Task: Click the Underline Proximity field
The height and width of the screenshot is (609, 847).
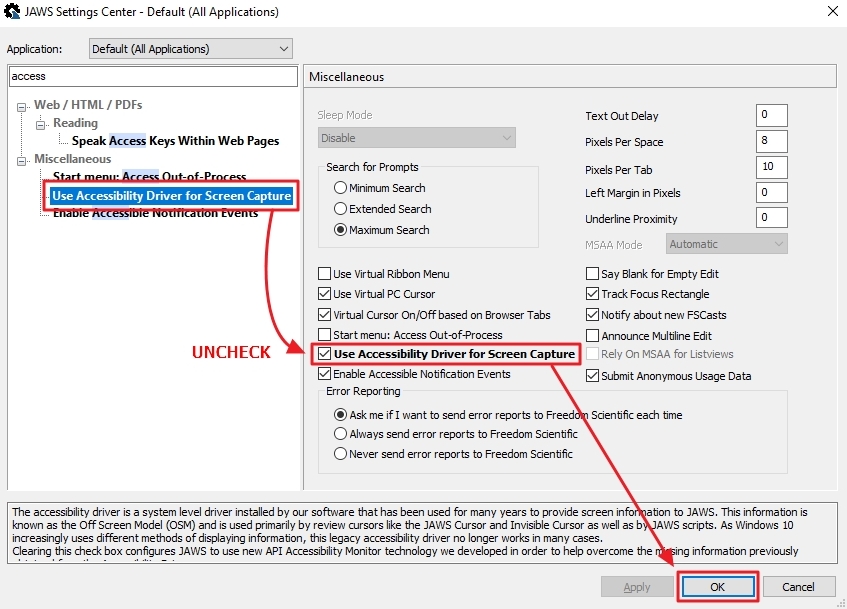Action: tap(771, 218)
